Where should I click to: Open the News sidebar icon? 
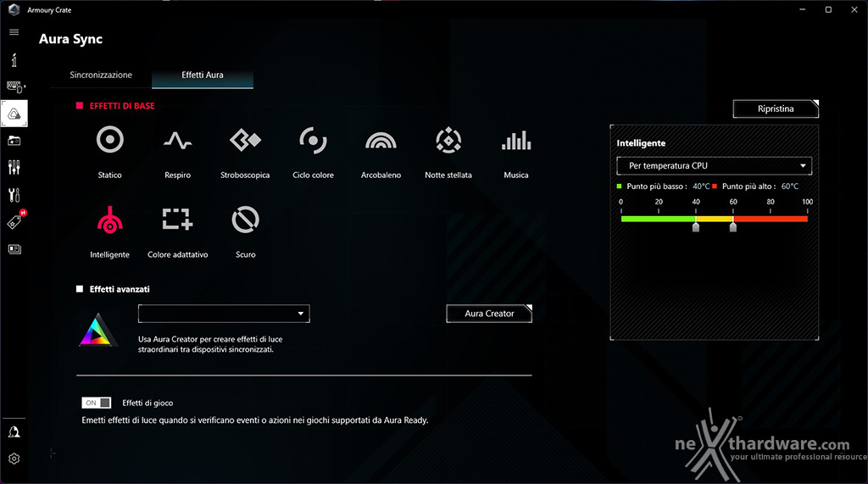[x=14, y=249]
